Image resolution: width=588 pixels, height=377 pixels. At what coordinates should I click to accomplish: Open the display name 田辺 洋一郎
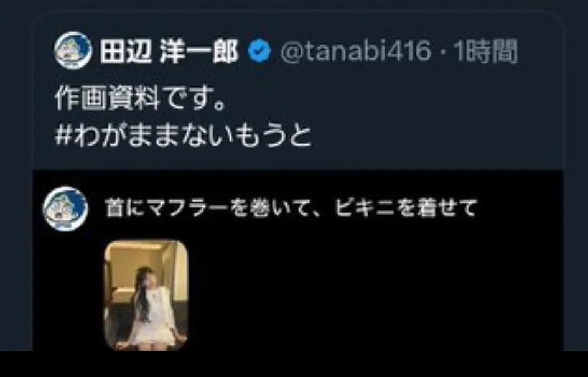pos(169,52)
